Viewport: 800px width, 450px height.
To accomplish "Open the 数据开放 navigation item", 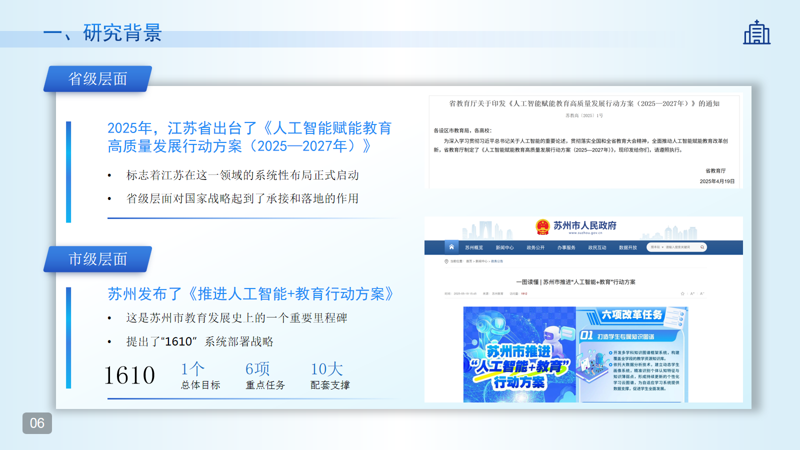I will click(x=627, y=247).
